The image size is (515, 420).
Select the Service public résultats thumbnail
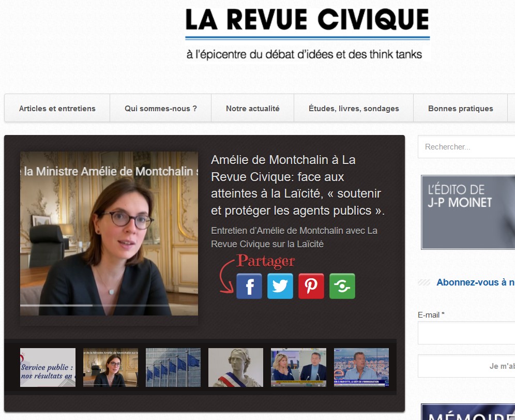(x=48, y=367)
